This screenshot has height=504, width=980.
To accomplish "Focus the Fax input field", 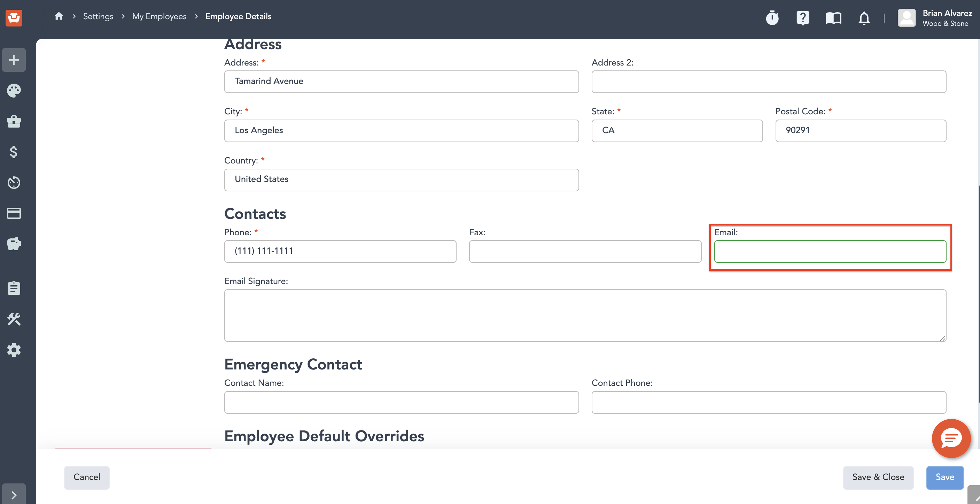I will click(x=585, y=251).
